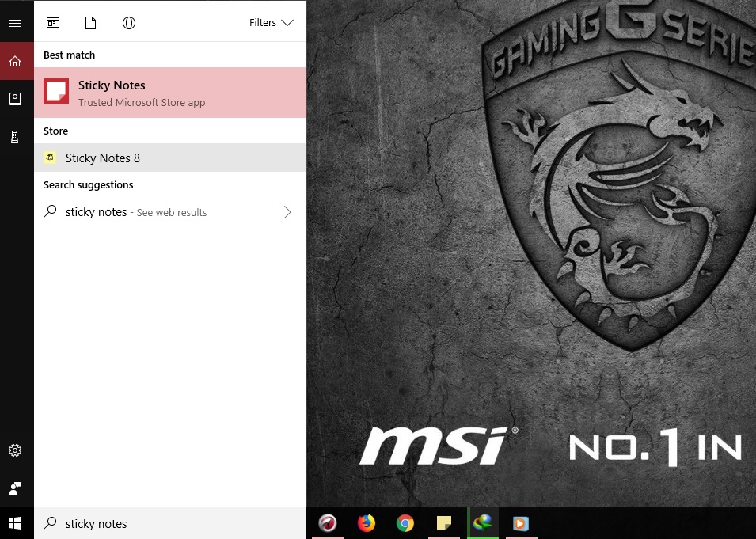Expand the hamburger menu in the search sidebar
This screenshot has width=756, height=539.
[x=15, y=23]
